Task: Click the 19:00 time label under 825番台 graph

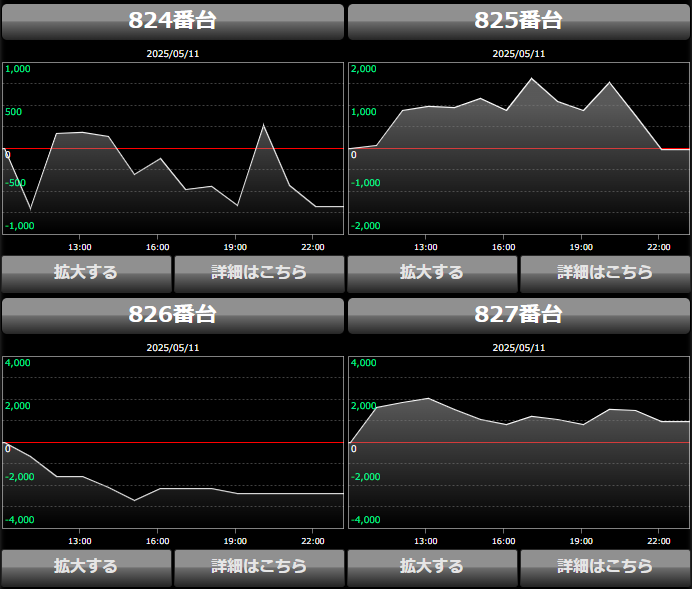Action: coord(581,247)
